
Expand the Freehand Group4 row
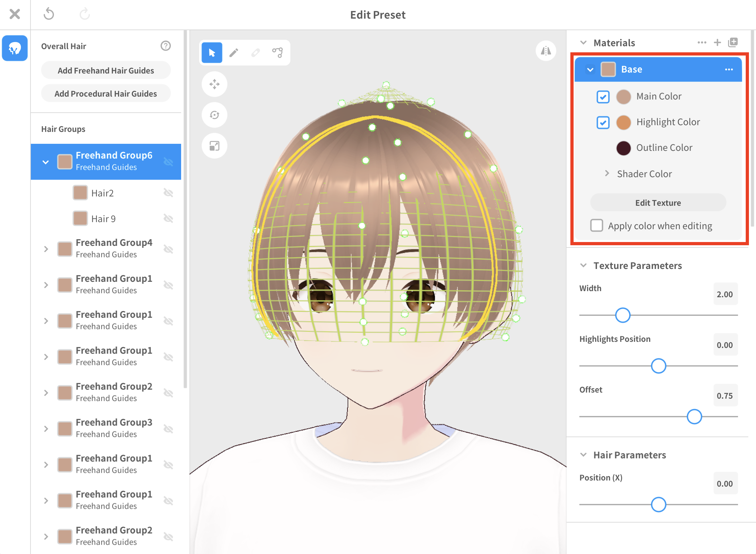(x=46, y=249)
